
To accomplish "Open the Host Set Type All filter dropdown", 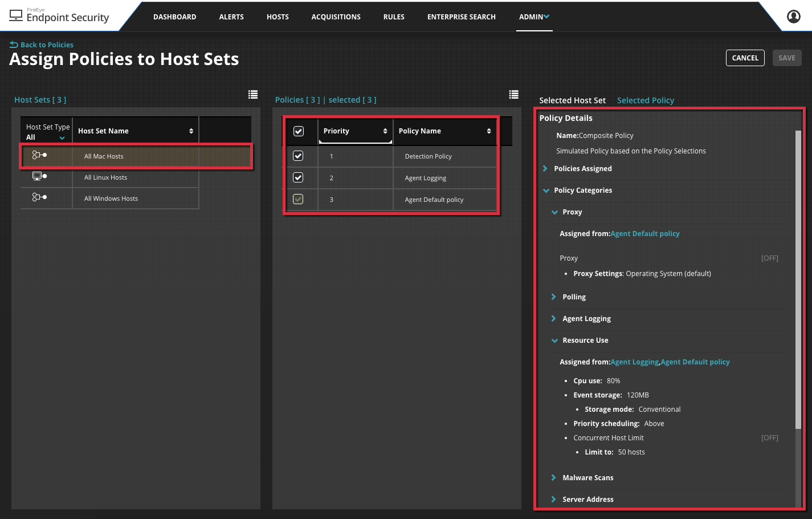I will [x=46, y=137].
